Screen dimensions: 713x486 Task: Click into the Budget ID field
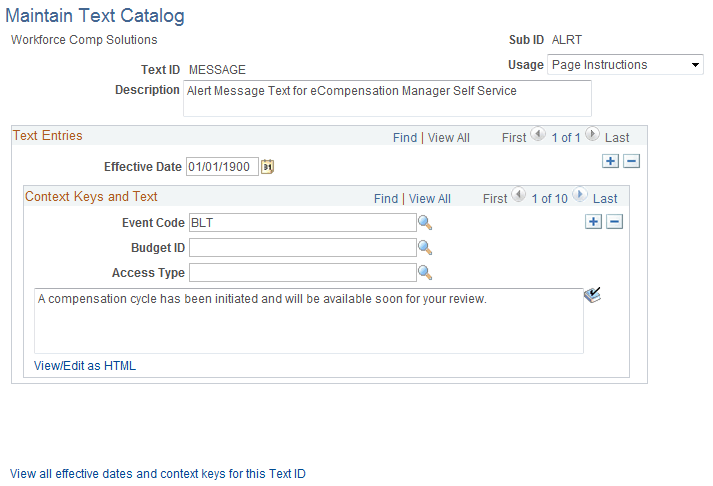pyautogui.click(x=302, y=247)
